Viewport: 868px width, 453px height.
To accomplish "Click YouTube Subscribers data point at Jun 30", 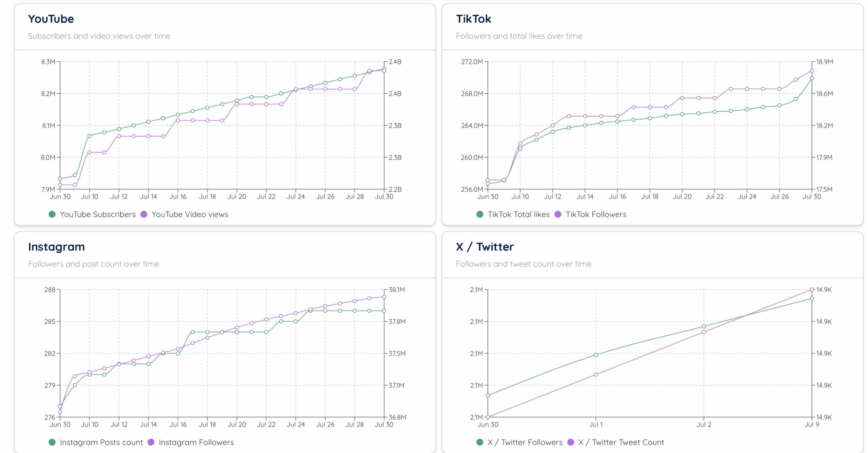I will pyautogui.click(x=60, y=178).
